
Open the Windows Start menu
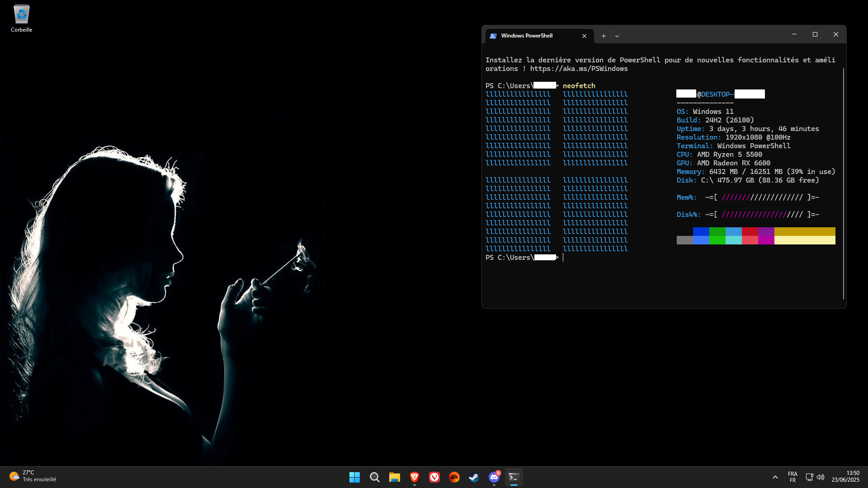[x=354, y=477]
